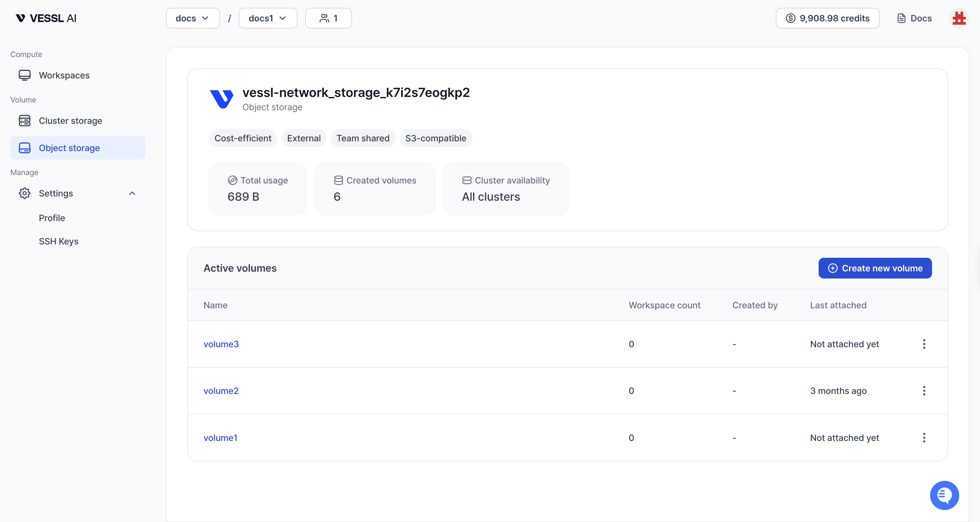The height and width of the screenshot is (522, 980).
Task: Select Object storage sidebar item
Action: [x=69, y=148]
